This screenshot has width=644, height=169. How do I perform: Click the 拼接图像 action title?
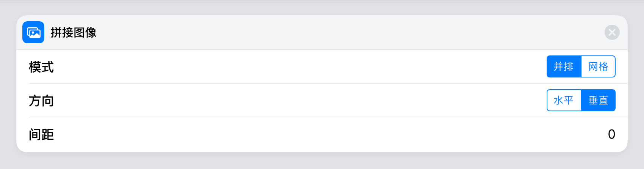click(x=73, y=33)
